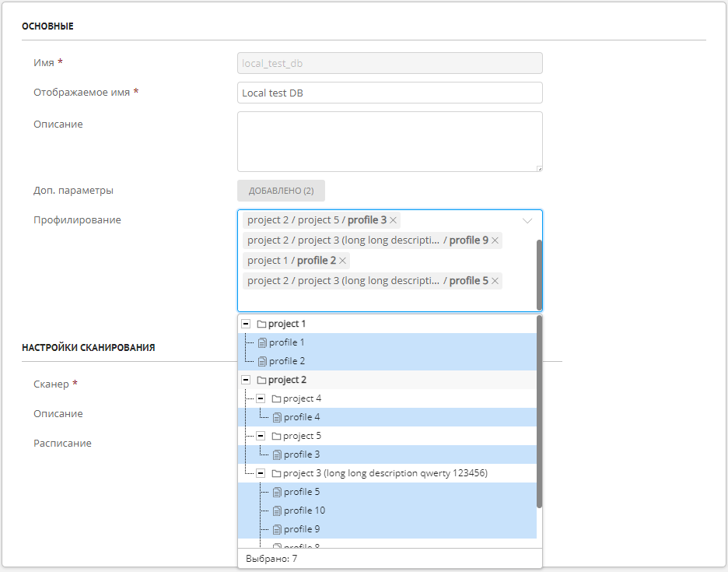Collapse the project 1 tree node
Image resolution: width=728 pixels, height=572 pixels.
coord(246,324)
